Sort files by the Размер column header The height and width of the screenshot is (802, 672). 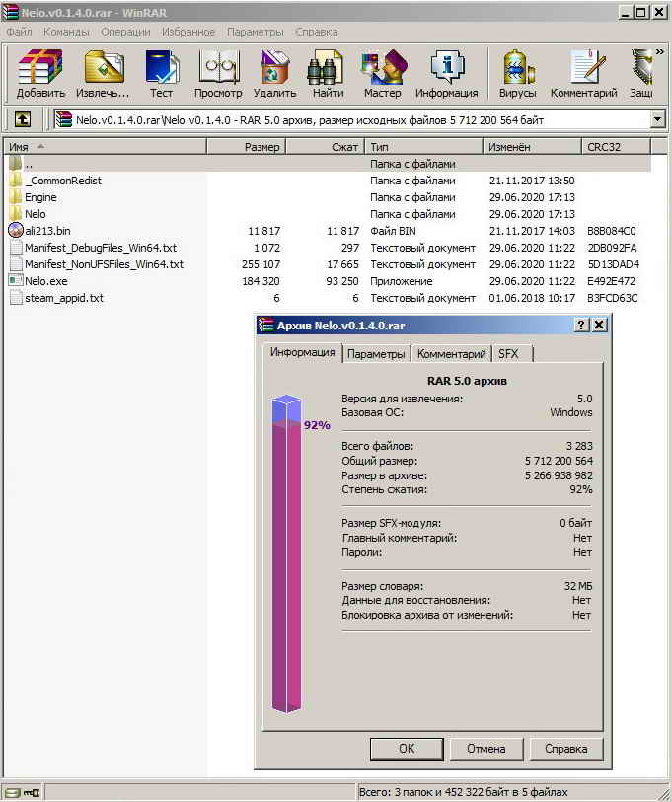point(247,147)
